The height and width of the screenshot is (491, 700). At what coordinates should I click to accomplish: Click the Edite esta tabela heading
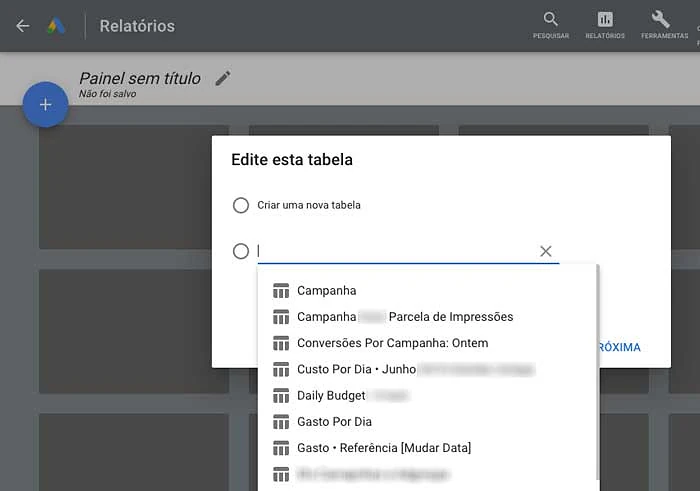coord(292,160)
